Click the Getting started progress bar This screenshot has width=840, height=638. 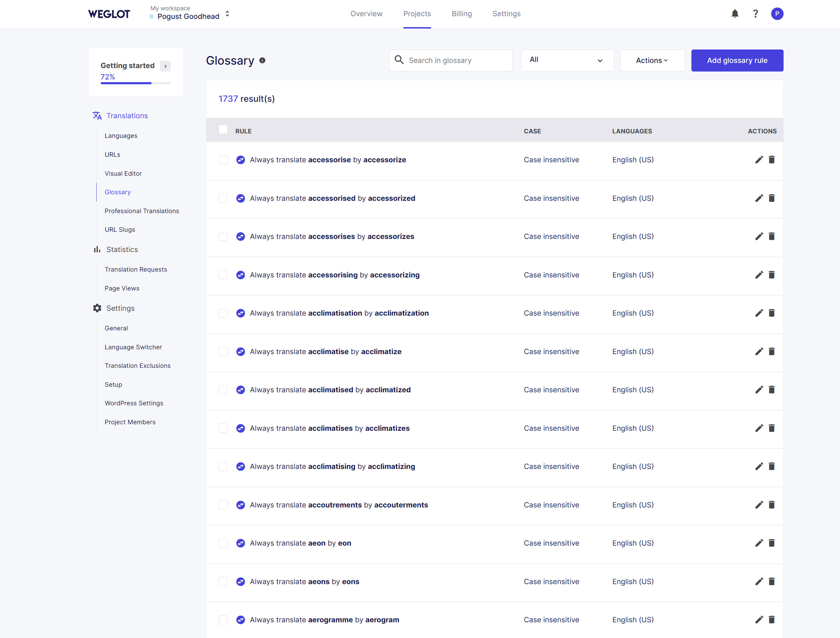(135, 83)
